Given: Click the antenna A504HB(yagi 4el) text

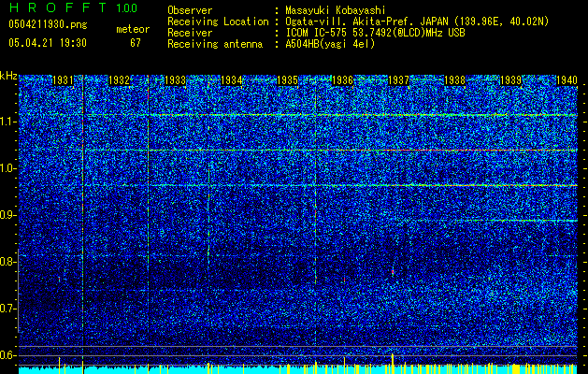Looking at the screenshot, I should tap(330, 44).
